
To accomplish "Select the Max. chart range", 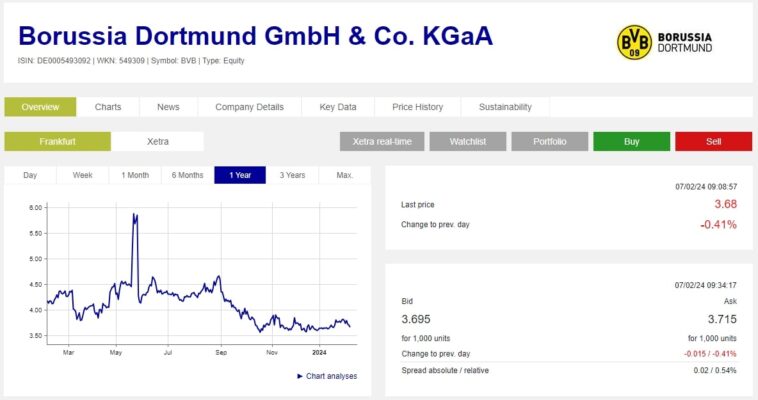I will coord(345,175).
